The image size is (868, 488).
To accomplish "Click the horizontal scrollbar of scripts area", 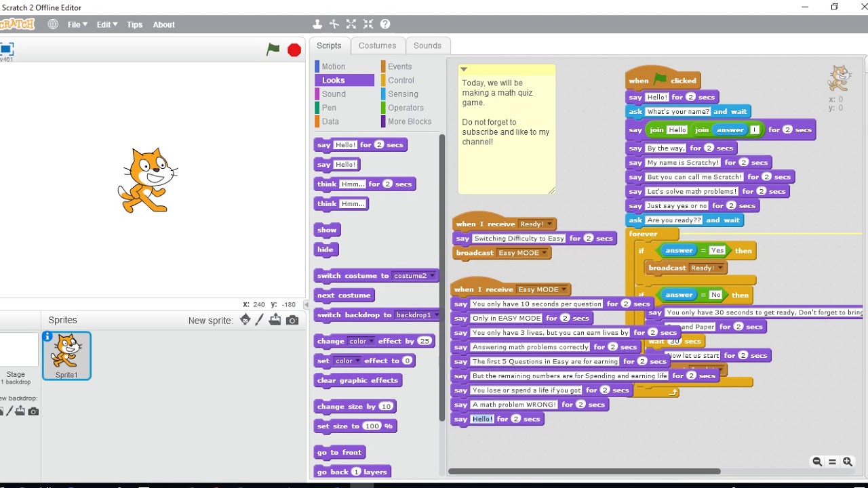I will coord(585,471).
